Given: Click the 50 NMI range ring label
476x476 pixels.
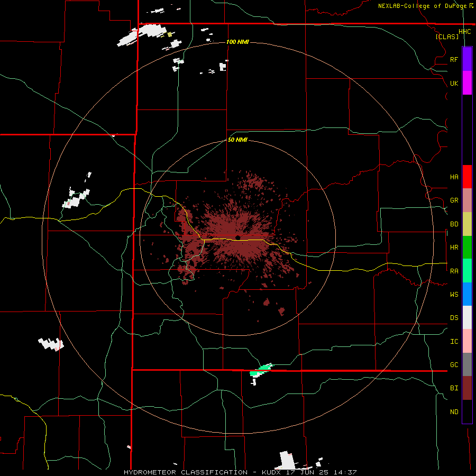Looking at the screenshot, I should (x=237, y=140).
